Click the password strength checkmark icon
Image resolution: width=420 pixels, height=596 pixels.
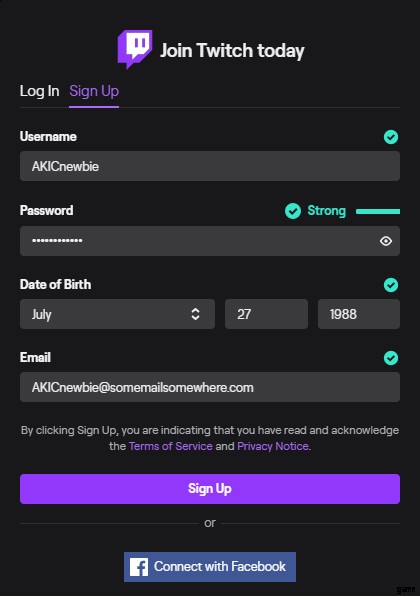tap(293, 211)
